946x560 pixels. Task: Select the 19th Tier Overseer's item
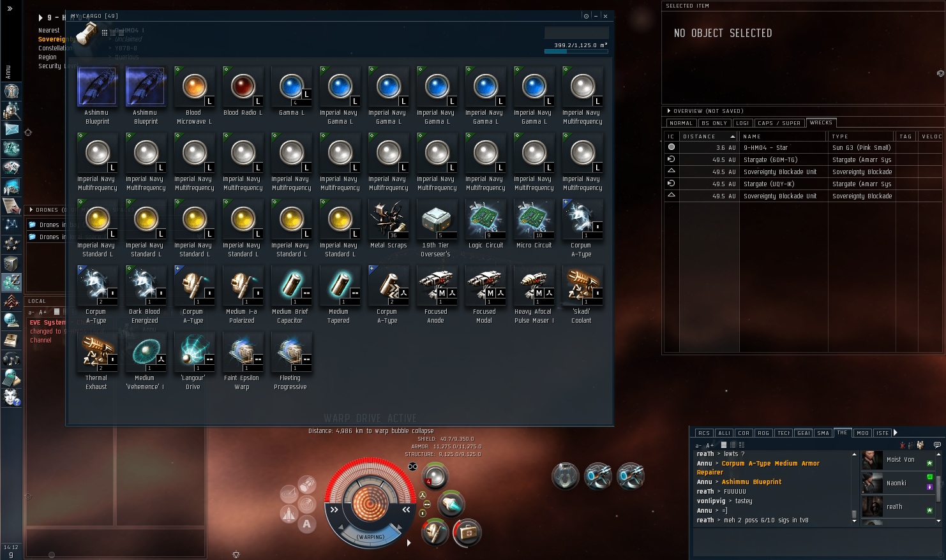pyautogui.click(x=437, y=228)
